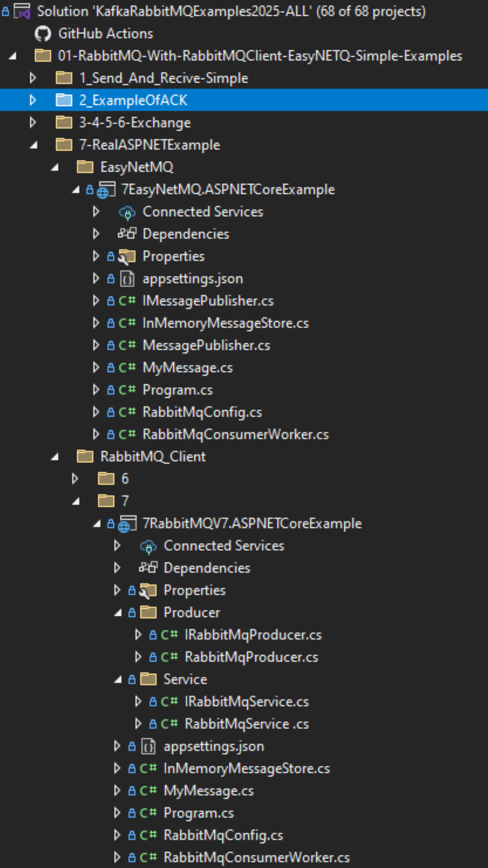Image resolution: width=488 pixels, height=868 pixels.
Task: Open InMemoryMessageStore.cs under 7EasyNetMQ project
Action: [225, 323]
